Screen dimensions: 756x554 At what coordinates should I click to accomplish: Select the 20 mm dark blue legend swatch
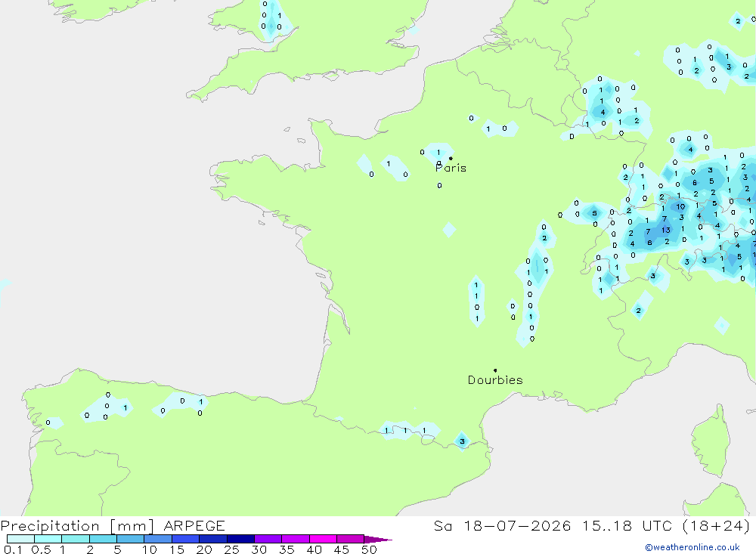click(x=212, y=539)
